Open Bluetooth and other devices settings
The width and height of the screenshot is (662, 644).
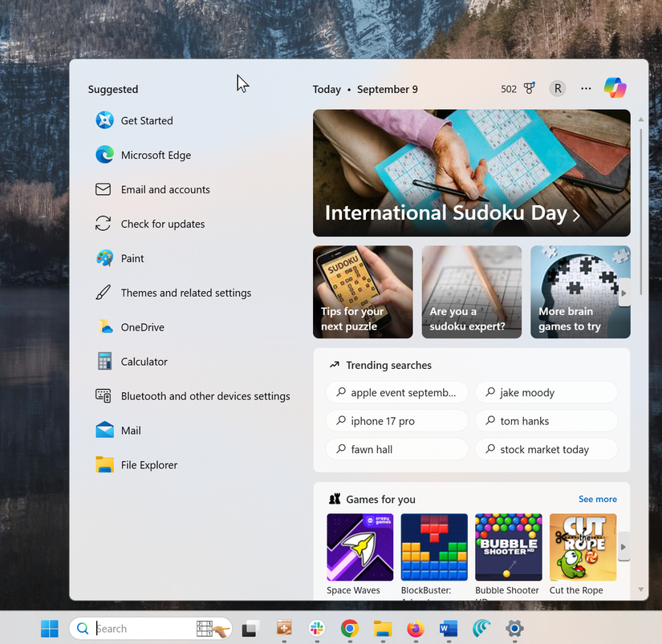pos(205,395)
